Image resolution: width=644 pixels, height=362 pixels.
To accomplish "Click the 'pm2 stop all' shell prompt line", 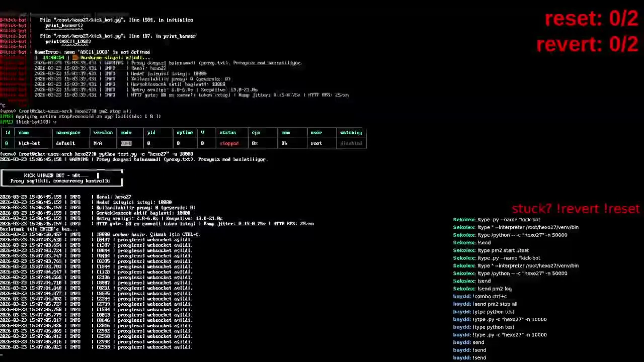I will pos(65,111).
